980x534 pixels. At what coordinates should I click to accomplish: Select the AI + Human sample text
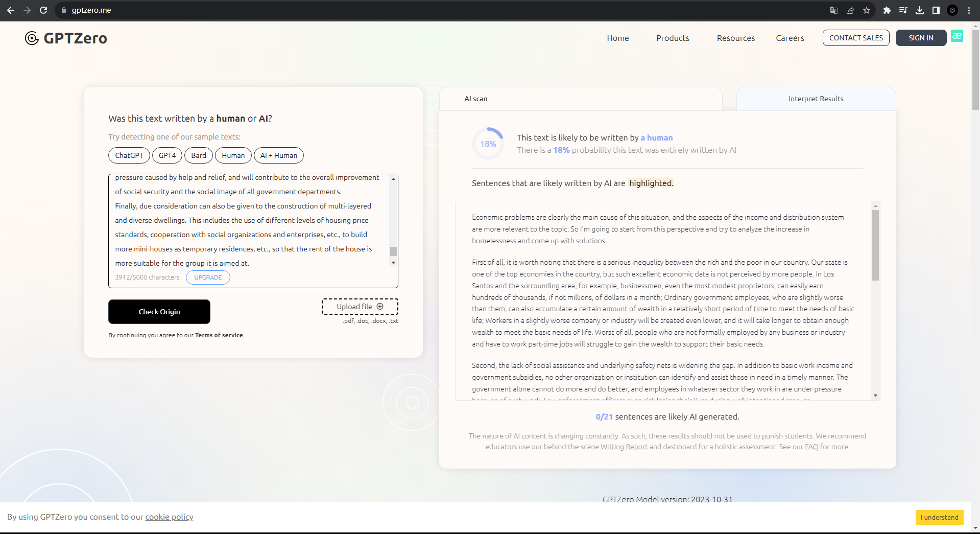pos(279,155)
